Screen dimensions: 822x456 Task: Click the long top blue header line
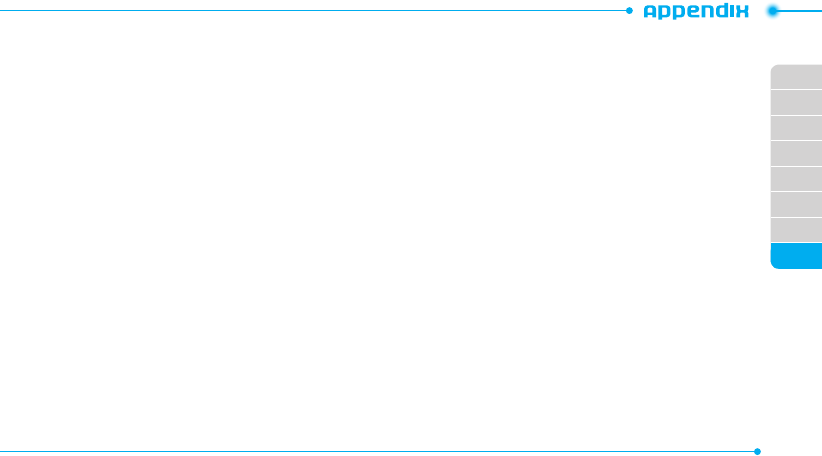pyautogui.click(x=313, y=10)
